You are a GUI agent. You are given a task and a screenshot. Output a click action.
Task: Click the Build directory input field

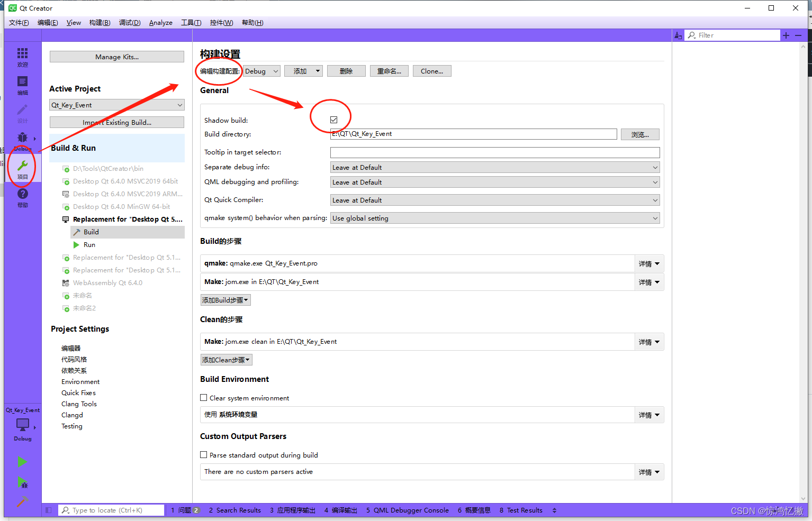(x=474, y=134)
